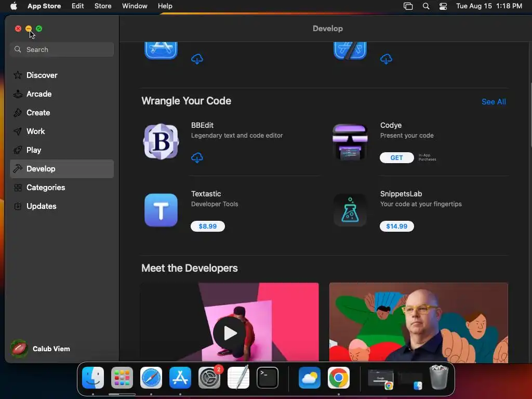This screenshot has width=532, height=399.
Task: Click the Updates download icon in the sidebar
Action: coord(18,206)
